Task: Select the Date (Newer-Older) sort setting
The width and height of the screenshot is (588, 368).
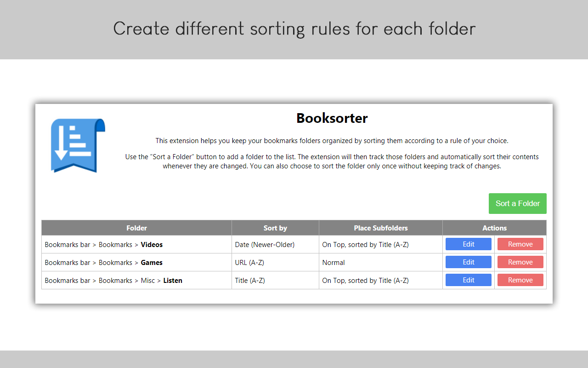Action: point(266,244)
